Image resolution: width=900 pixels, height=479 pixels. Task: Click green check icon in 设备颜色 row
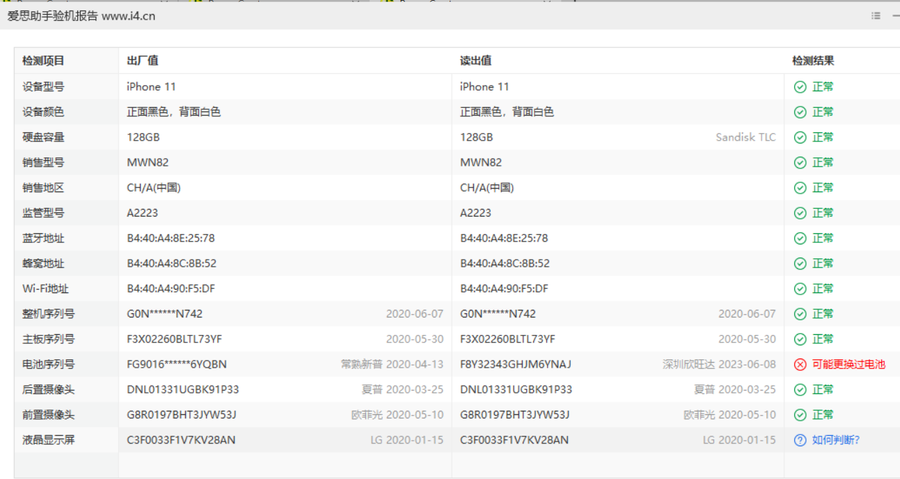tap(800, 112)
